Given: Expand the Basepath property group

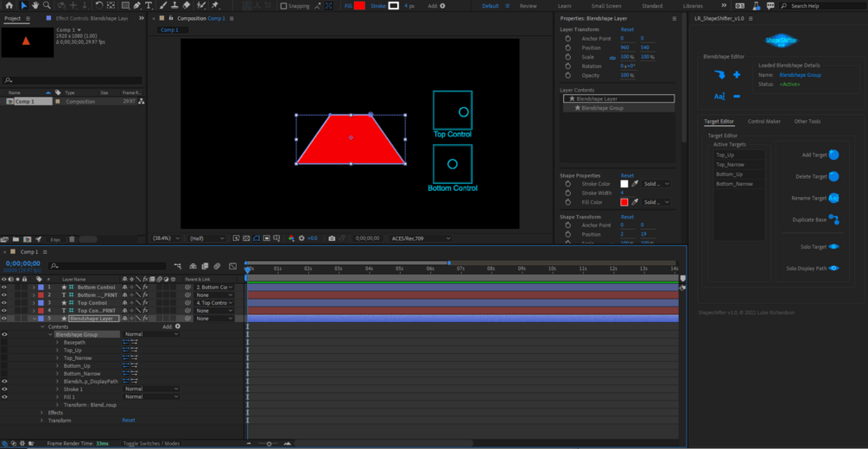Looking at the screenshot, I should click(57, 343).
